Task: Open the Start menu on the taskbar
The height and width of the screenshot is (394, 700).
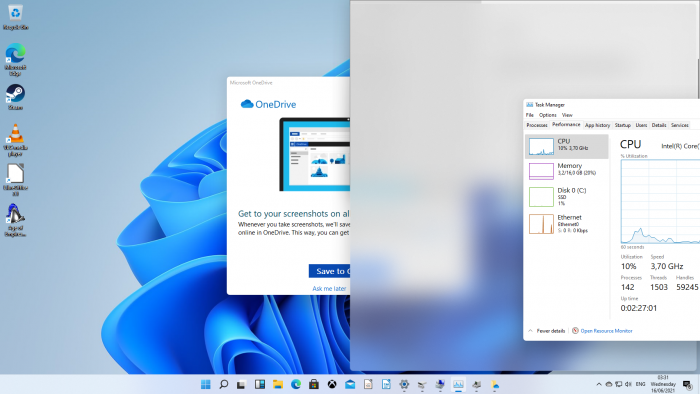Action: click(x=205, y=384)
